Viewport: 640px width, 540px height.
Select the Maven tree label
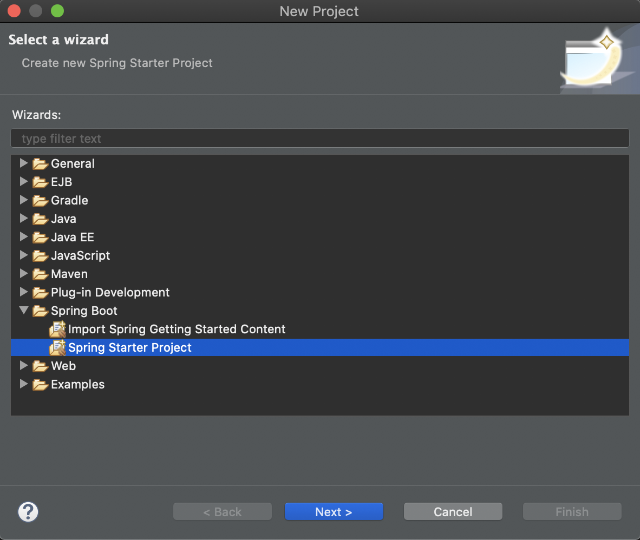click(69, 274)
